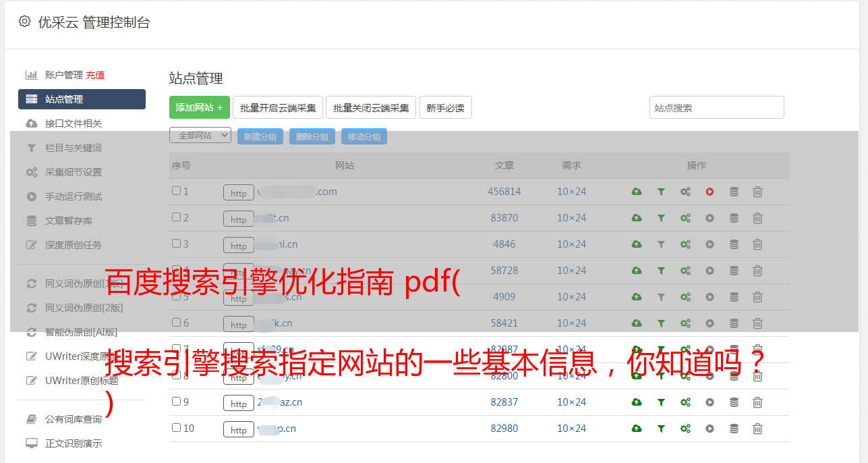Tick checkbox for row 6
The width and height of the screenshot is (868, 463).
click(176, 323)
